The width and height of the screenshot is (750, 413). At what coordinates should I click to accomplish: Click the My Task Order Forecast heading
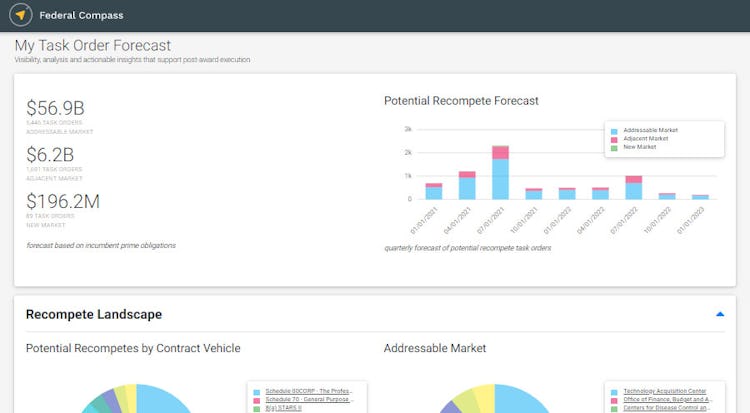(93, 45)
